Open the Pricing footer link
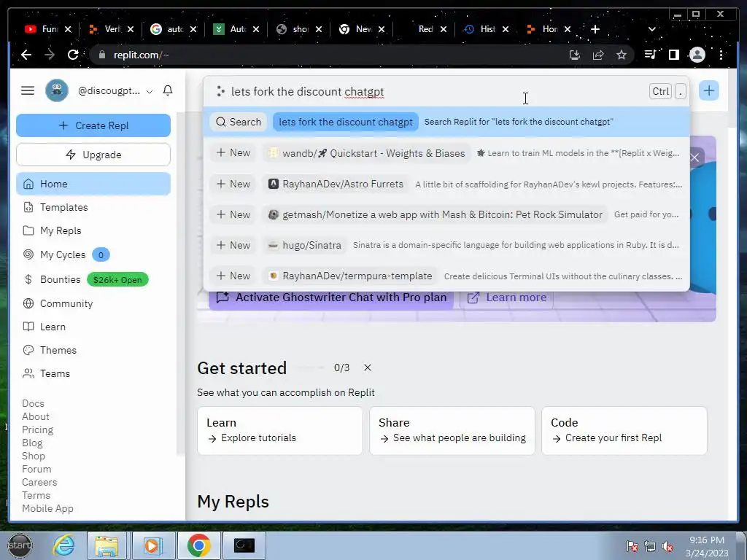This screenshot has width=747, height=560. [x=37, y=429]
